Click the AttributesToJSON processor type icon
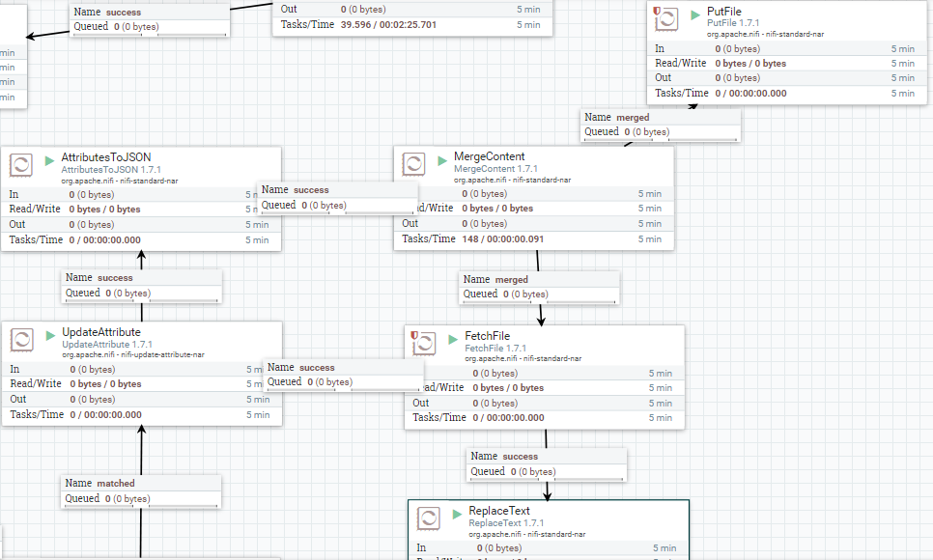 click(21, 164)
